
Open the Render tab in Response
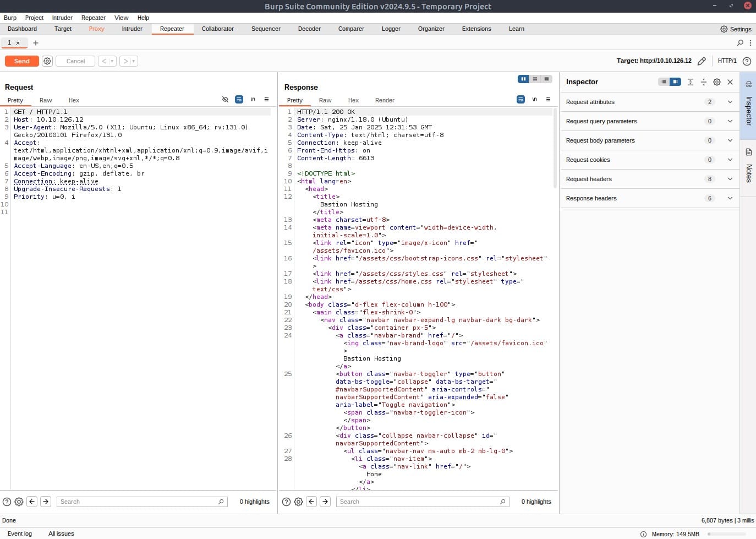[384, 100]
